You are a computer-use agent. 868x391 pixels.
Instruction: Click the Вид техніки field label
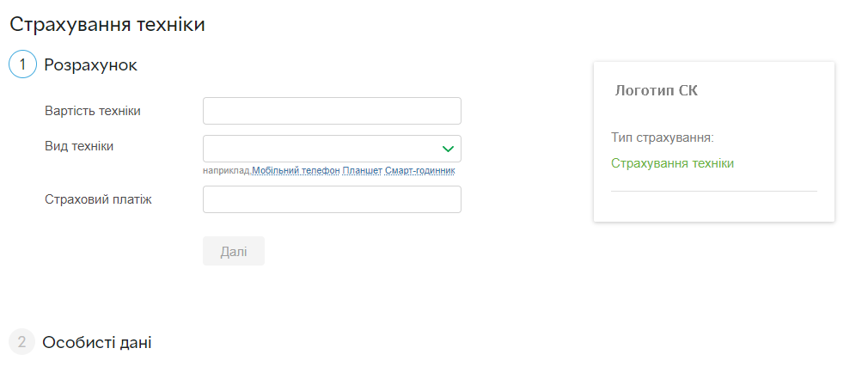coord(79,146)
